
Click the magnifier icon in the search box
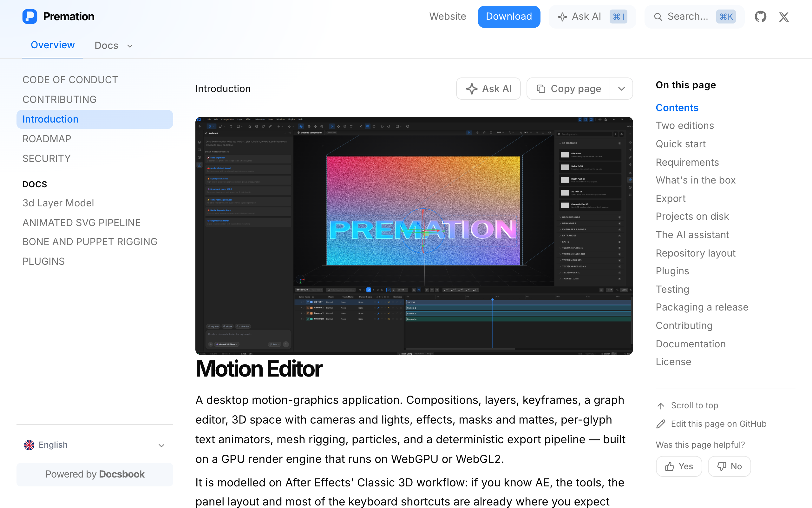tap(658, 17)
